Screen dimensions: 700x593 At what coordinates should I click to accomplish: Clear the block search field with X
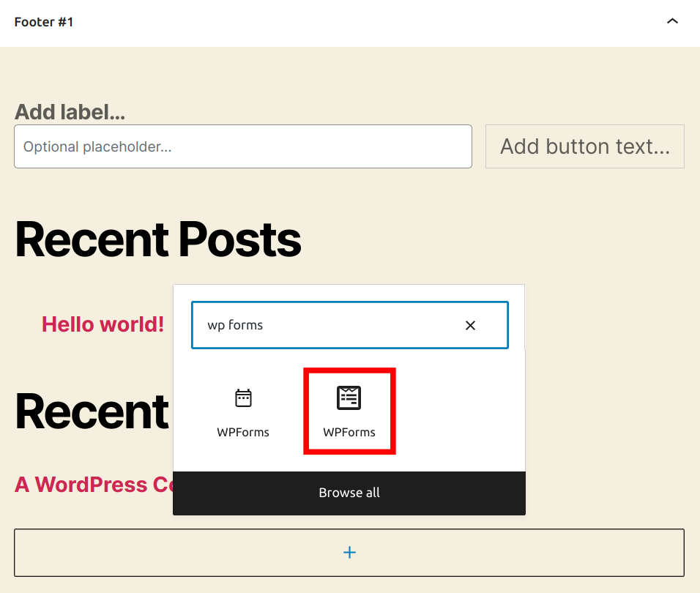point(470,325)
